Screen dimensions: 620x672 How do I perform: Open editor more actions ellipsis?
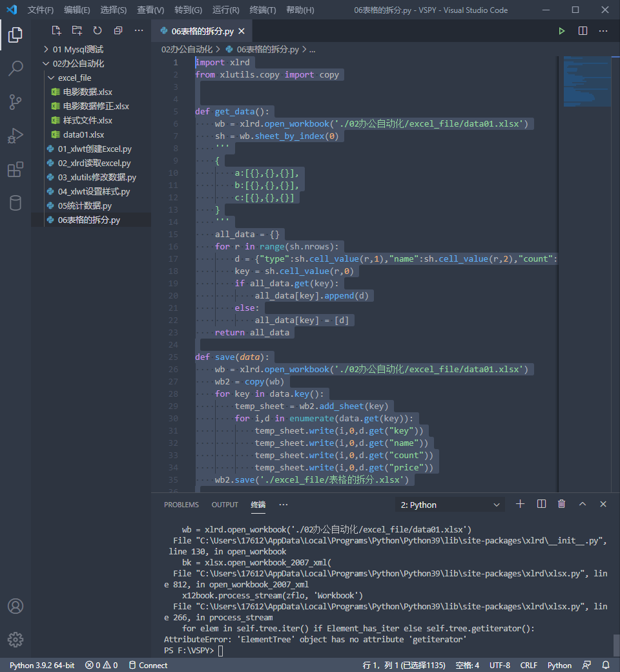coord(603,31)
